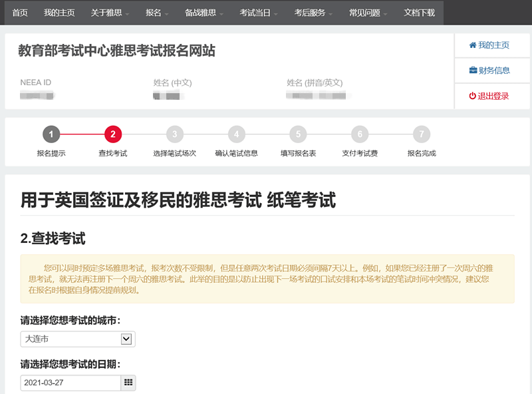
Task: Click step 3 circle 选择笔试场次
Action: [175, 134]
